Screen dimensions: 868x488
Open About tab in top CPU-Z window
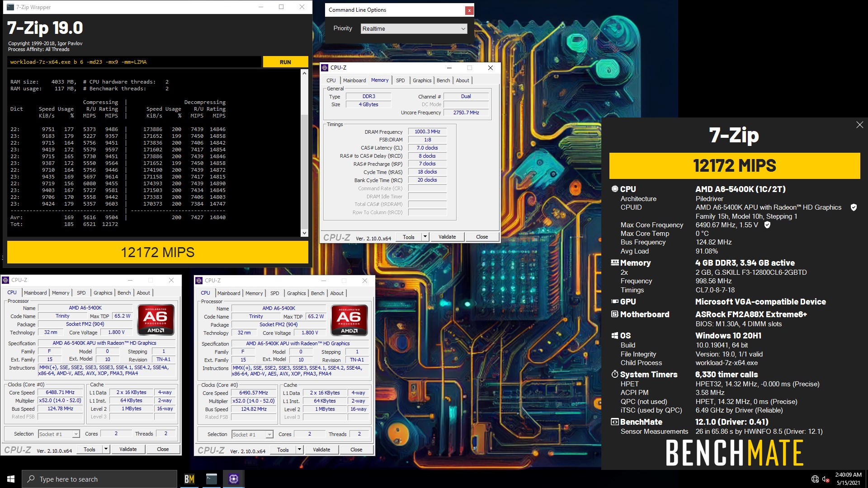pyautogui.click(x=462, y=80)
